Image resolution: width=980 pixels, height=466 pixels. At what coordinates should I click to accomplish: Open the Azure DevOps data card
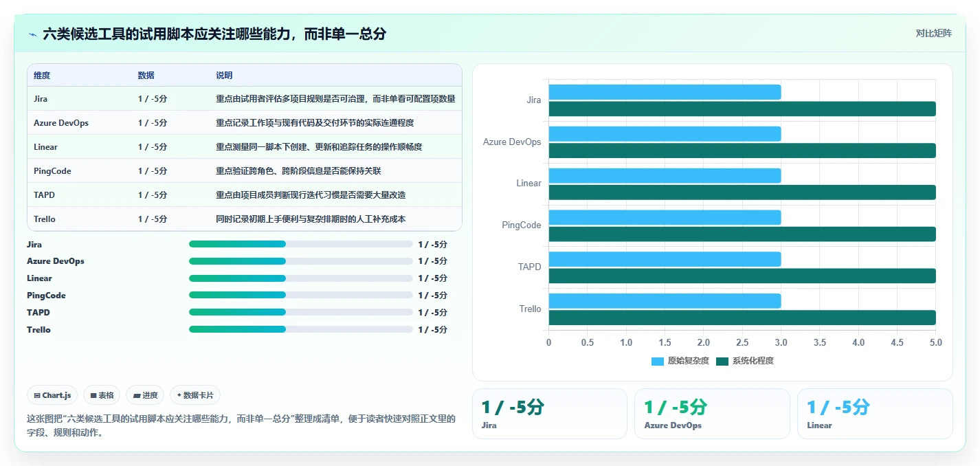point(712,414)
